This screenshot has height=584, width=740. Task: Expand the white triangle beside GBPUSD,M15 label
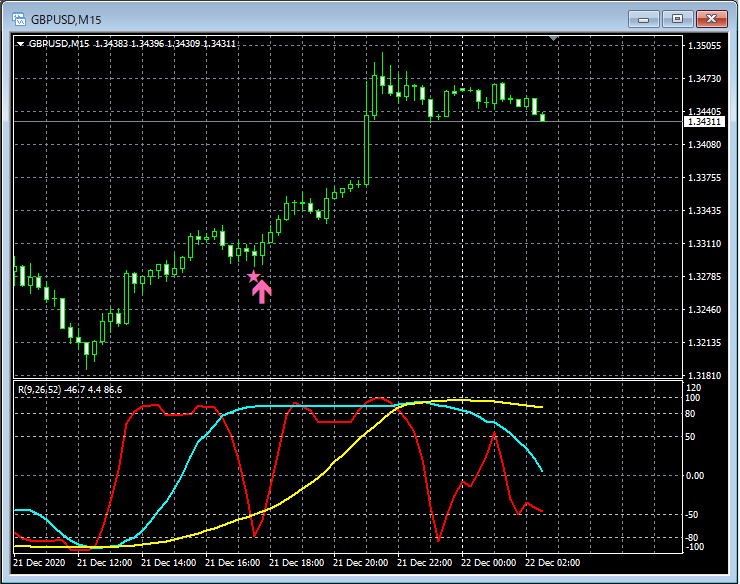click(20, 43)
